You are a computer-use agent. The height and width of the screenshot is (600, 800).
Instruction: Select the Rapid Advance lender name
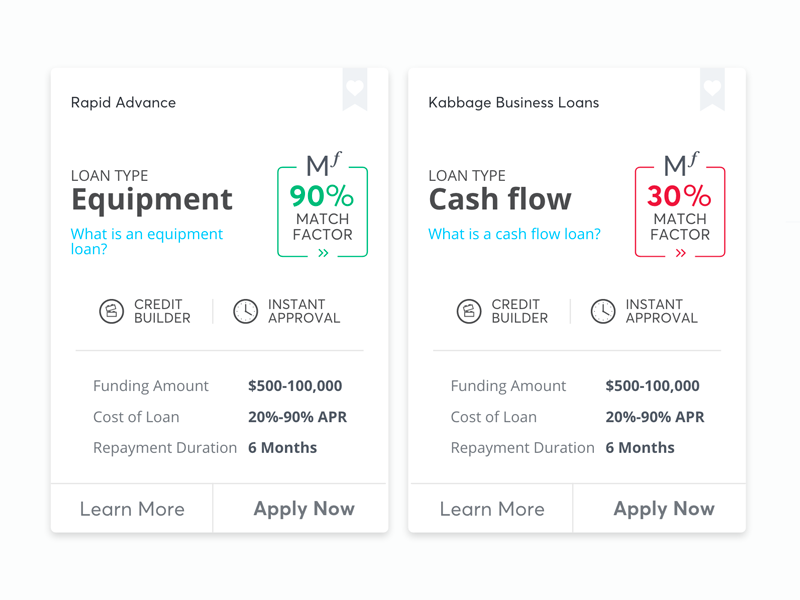(x=123, y=102)
